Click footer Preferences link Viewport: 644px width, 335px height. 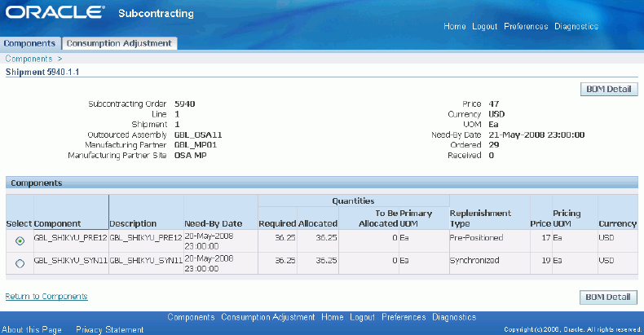tap(404, 317)
